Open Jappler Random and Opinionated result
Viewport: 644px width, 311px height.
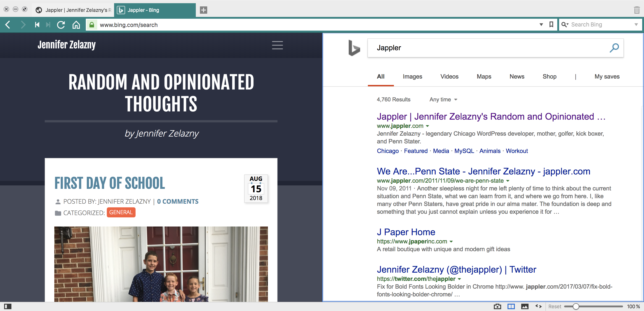491,117
